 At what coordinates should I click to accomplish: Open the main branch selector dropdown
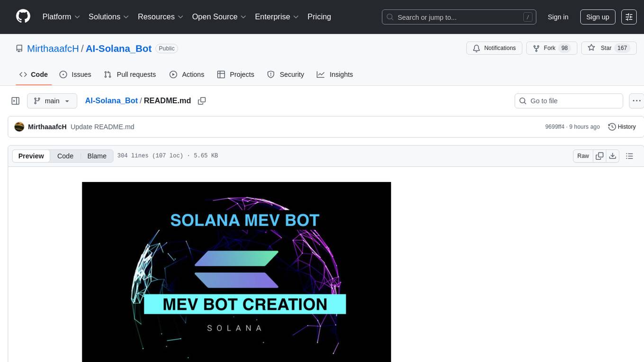(52, 101)
